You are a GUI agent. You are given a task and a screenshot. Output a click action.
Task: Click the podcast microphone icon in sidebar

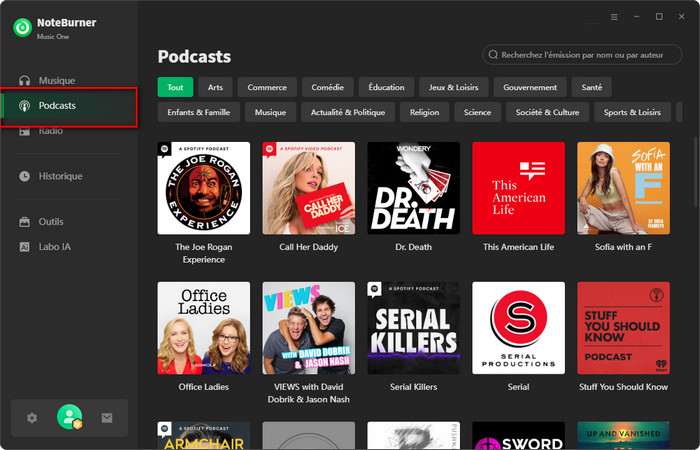click(24, 106)
